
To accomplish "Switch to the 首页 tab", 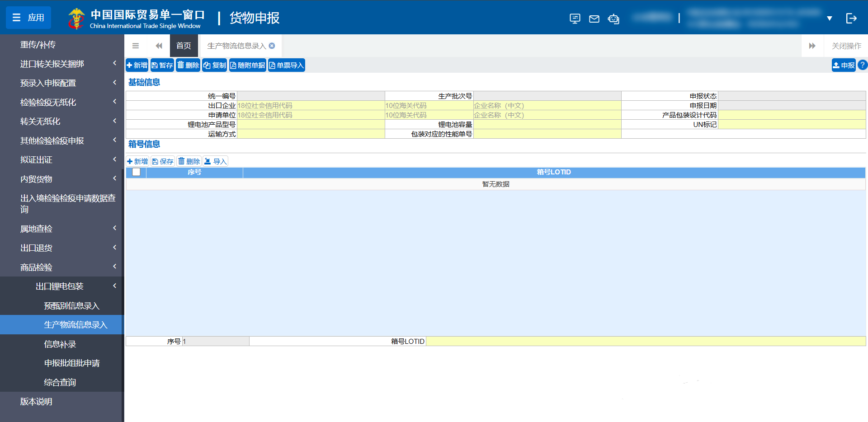I will click(184, 46).
